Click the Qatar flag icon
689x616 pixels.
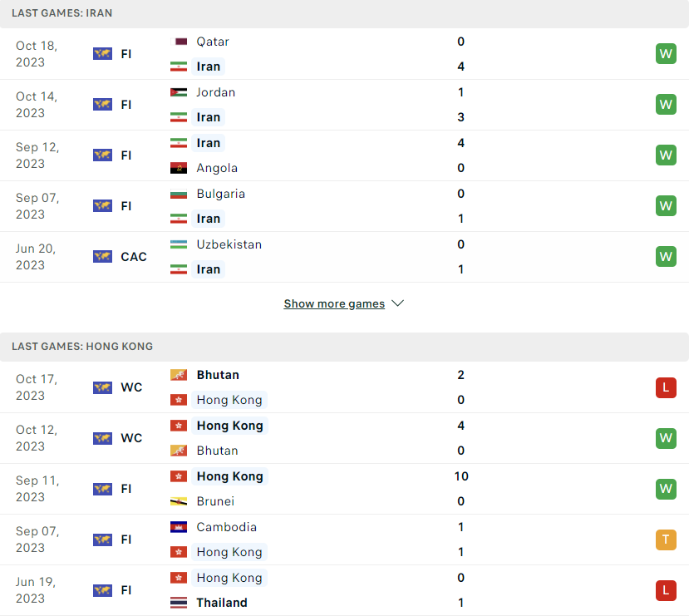coord(179,42)
